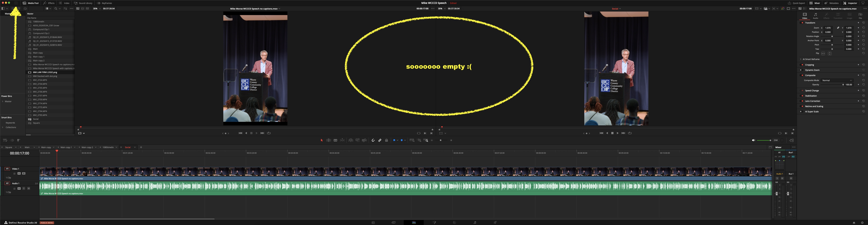Click the Dynamic trim mode icon

point(342,140)
